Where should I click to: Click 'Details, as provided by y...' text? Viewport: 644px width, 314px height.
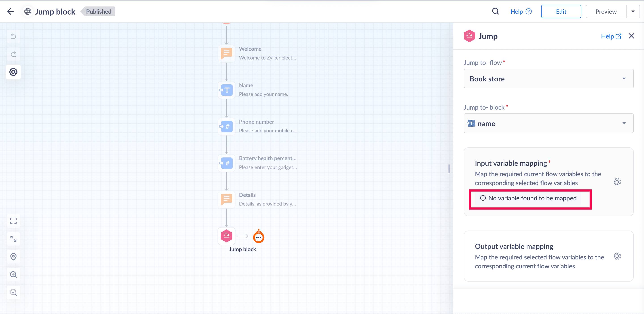[x=267, y=204]
